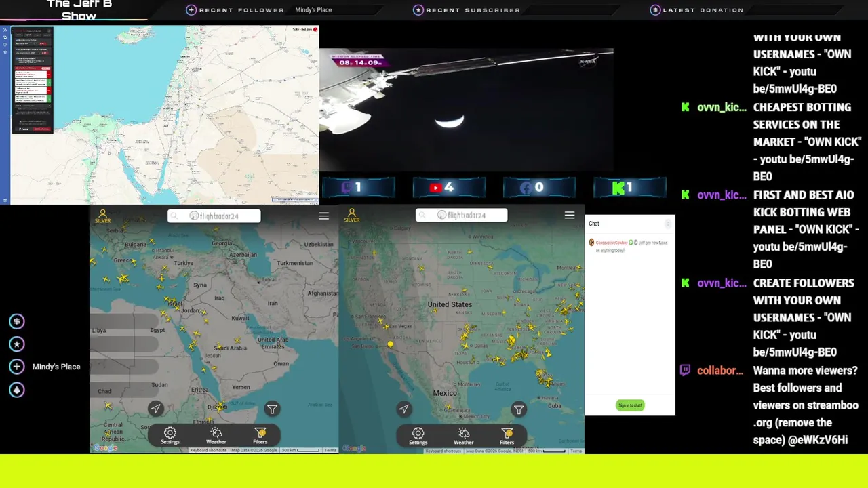Open hamburger menu on United States flight map
Screen dimensions: 868x488
pyautogui.click(x=570, y=215)
